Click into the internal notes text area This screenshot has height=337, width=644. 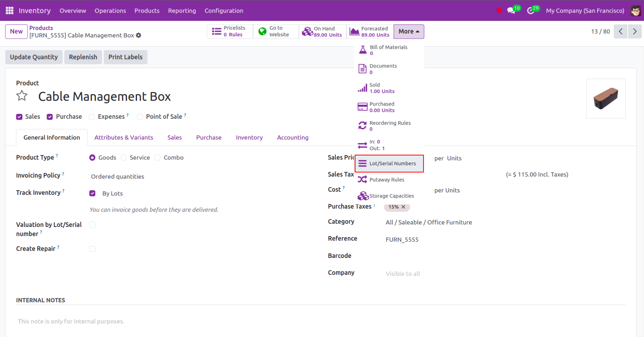click(321, 321)
